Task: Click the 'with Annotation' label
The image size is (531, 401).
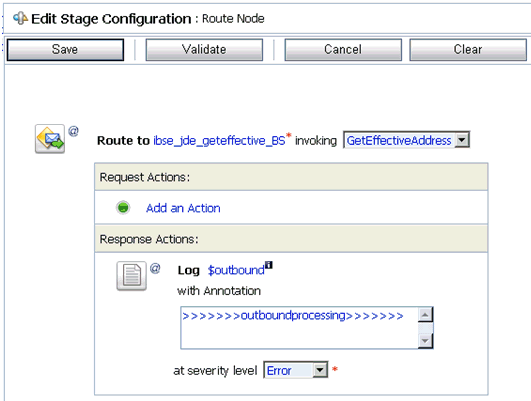Action: coord(219,291)
